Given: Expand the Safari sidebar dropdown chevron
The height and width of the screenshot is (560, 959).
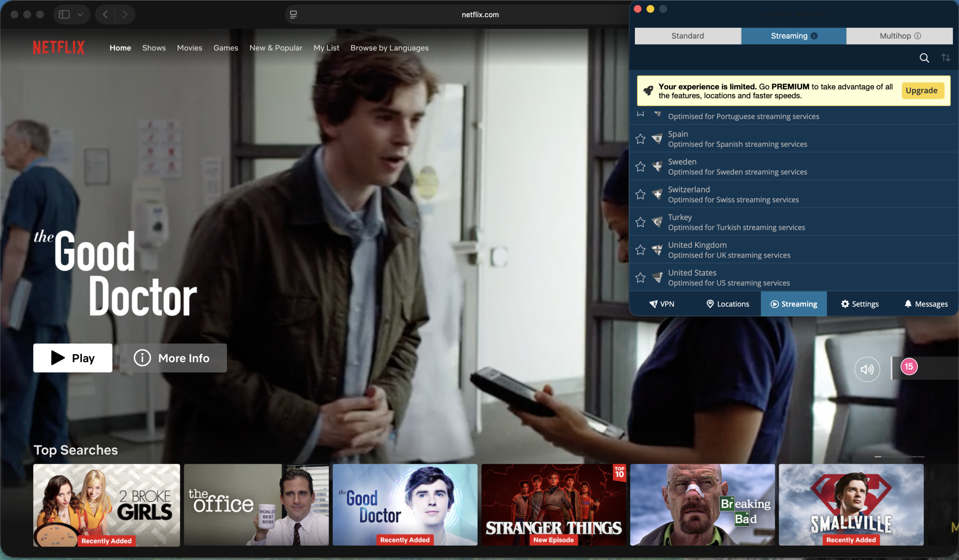Looking at the screenshot, I should (80, 15).
